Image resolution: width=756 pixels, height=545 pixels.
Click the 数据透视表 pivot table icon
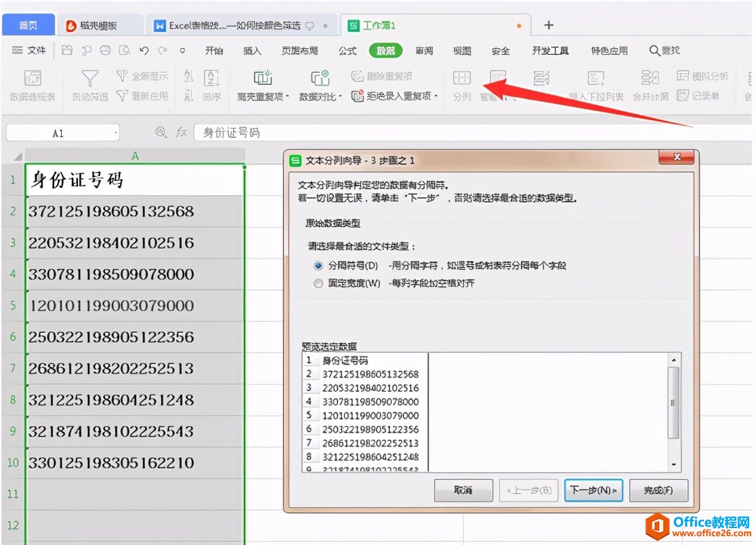pyautogui.click(x=33, y=79)
